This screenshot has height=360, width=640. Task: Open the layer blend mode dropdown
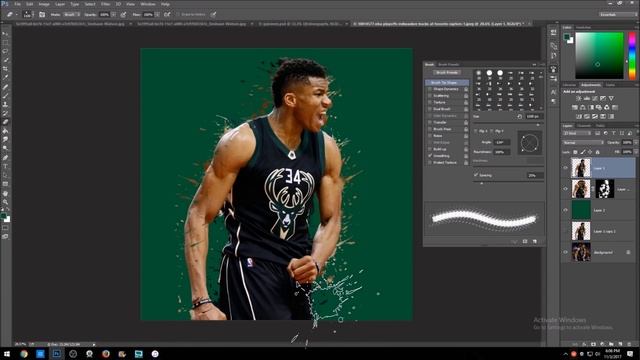pyautogui.click(x=583, y=142)
